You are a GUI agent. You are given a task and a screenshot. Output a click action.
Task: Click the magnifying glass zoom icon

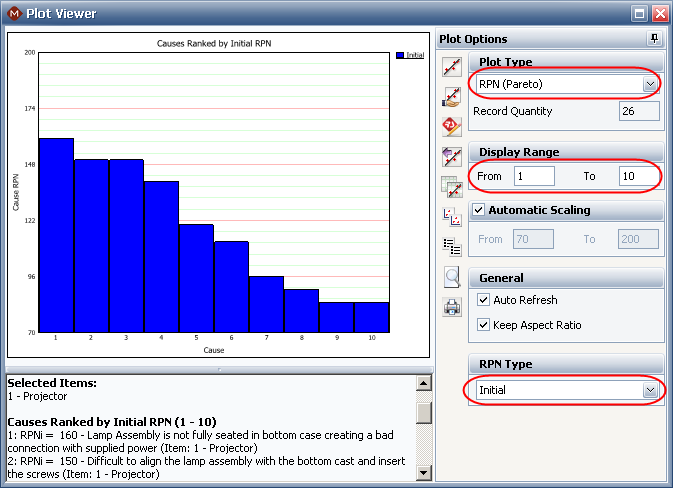(x=452, y=277)
